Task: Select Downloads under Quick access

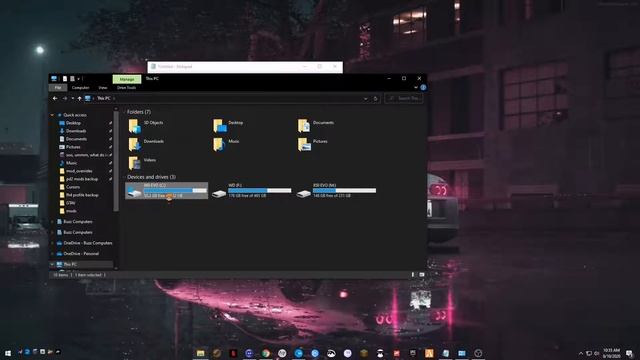Action: [73, 131]
